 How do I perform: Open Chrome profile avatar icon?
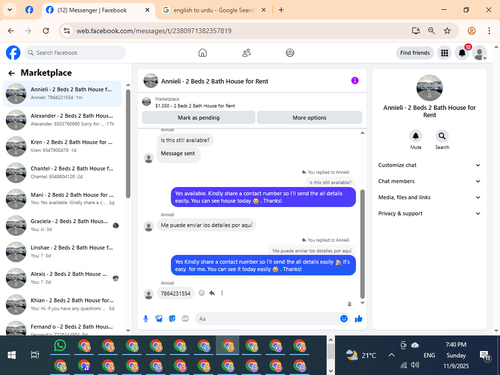471,31
